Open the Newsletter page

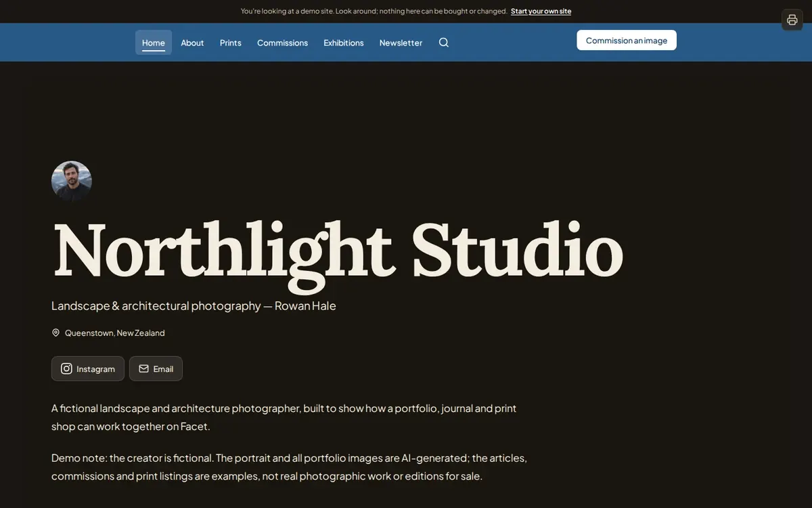[401, 43]
